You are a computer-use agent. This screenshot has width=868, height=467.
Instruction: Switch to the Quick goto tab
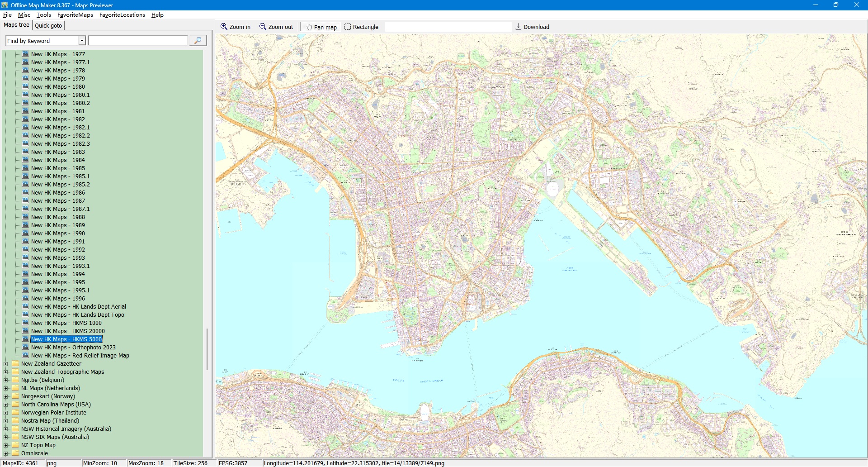click(48, 25)
